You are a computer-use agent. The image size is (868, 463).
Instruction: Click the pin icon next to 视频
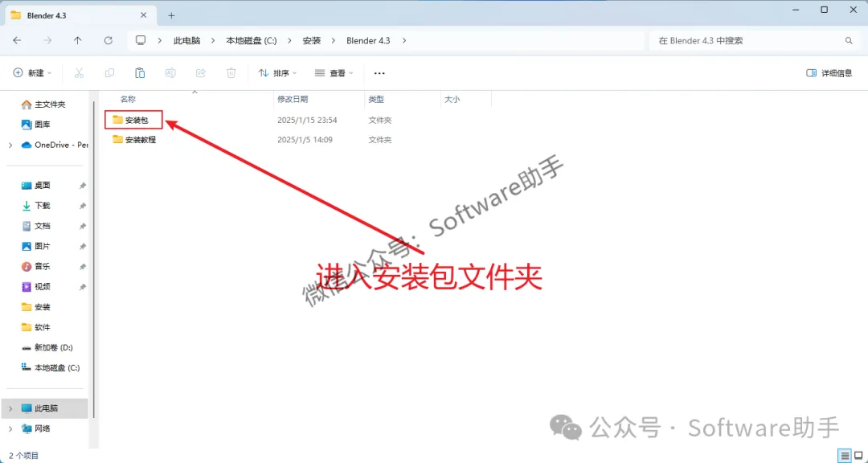[83, 287]
